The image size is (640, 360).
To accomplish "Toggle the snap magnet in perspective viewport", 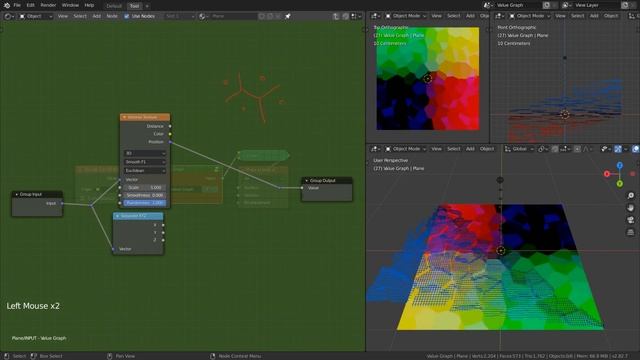I will [555, 149].
